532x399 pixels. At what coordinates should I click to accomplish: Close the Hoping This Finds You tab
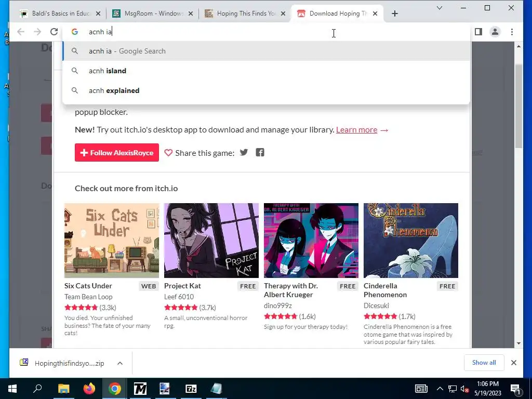283,14
